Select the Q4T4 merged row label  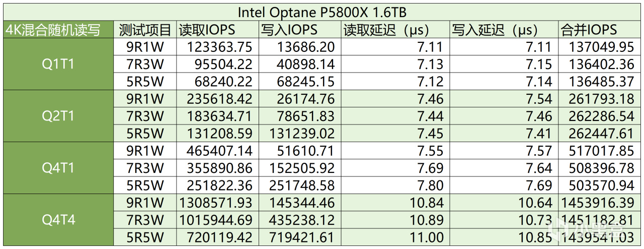[x=58, y=219]
